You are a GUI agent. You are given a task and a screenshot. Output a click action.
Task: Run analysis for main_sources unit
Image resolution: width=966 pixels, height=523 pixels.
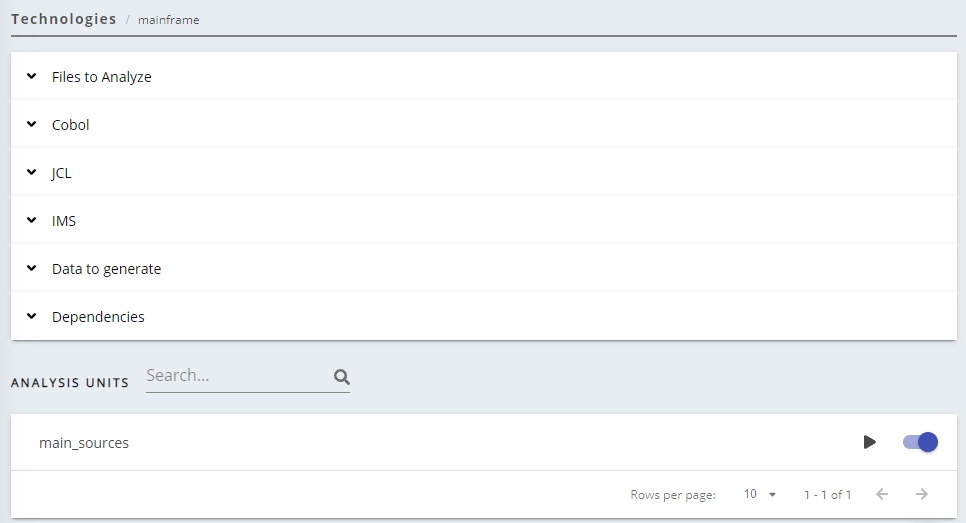(869, 442)
